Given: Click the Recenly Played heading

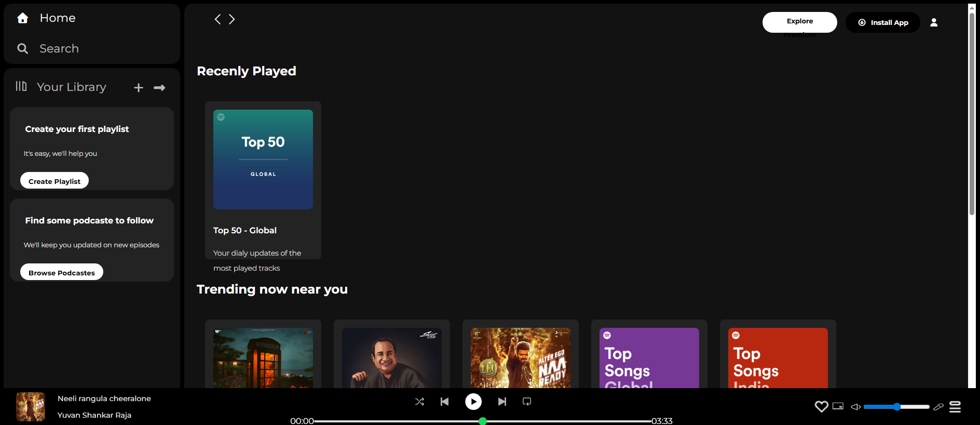Looking at the screenshot, I should point(247,71).
